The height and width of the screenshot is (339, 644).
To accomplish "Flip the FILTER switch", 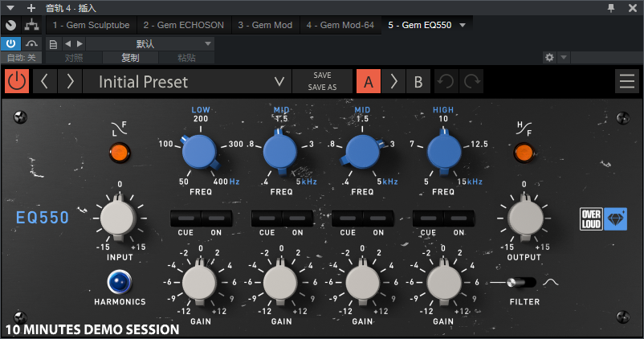I will (521, 282).
